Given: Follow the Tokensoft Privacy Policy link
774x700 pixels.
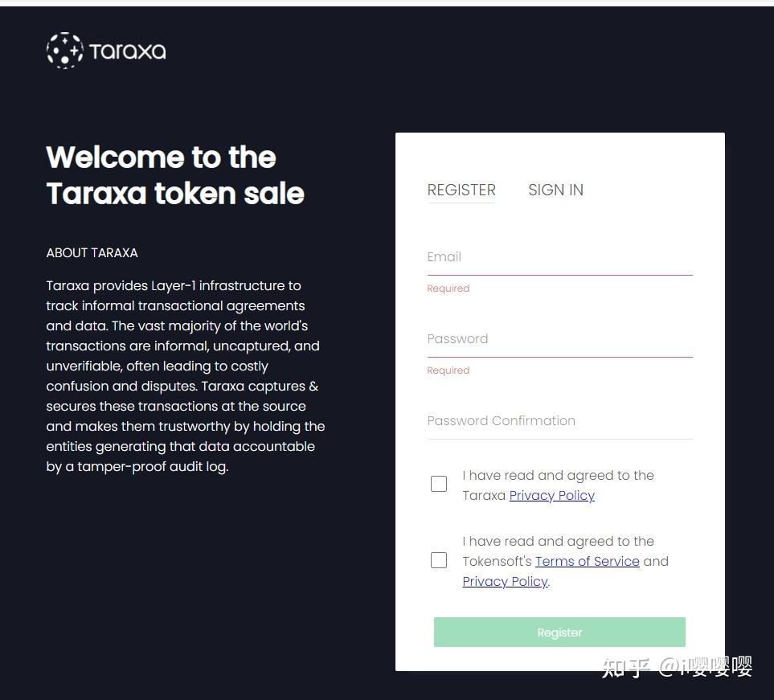Looking at the screenshot, I should [x=505, y=581].
